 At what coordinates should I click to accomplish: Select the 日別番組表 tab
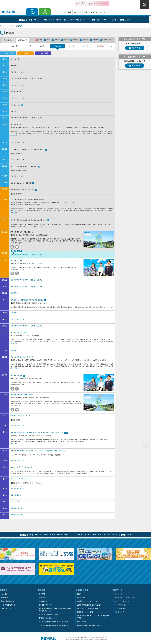23,40
